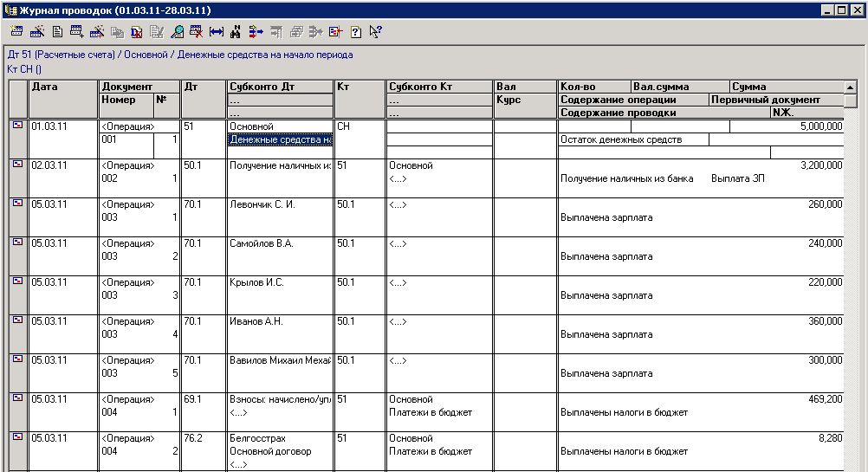This screenshot has width=868, height=472.
Task: Select the Получение наличных из банка text
Action: (626, 178)
